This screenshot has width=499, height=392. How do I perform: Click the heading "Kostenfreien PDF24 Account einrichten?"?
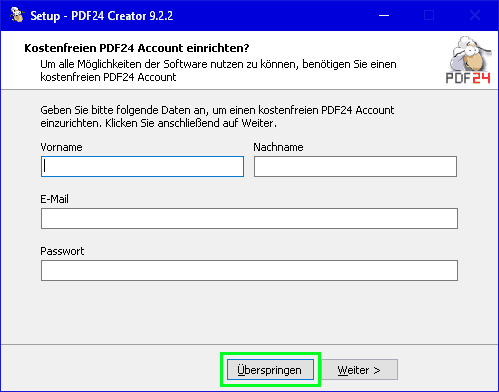click(137, 48)
